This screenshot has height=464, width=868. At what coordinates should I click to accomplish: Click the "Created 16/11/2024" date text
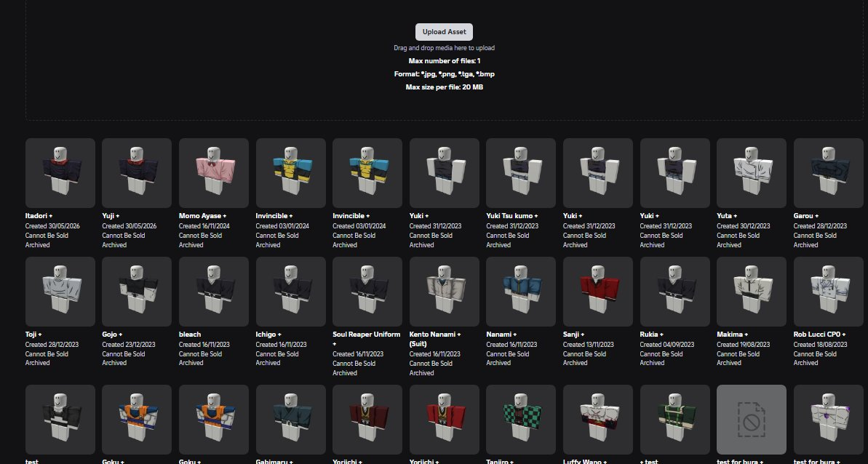pos(204,226)
